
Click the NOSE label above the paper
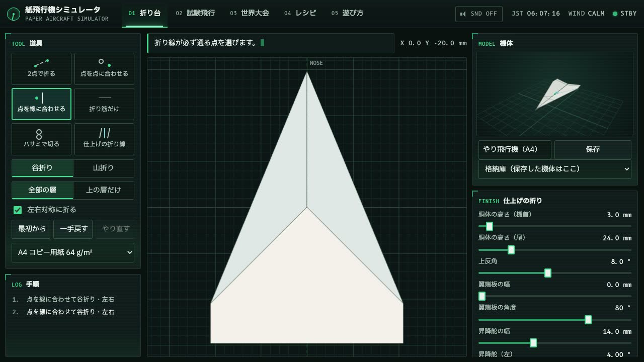pos(316,63)
